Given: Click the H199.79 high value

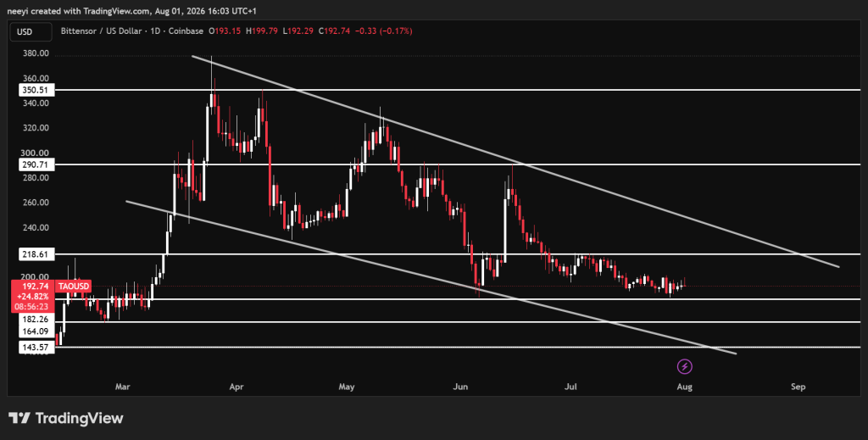Looking at the screenshot, I should 262,31.
